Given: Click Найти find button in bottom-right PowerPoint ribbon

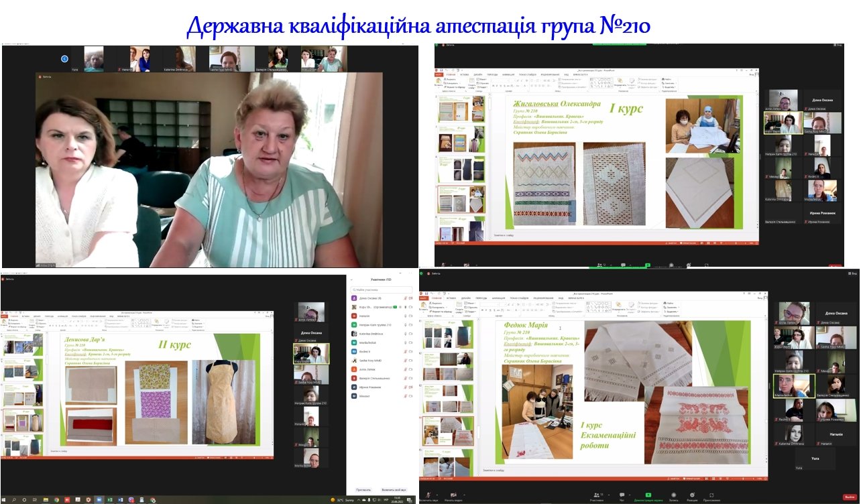Looking at the screenshot, I should coord(669,303).
